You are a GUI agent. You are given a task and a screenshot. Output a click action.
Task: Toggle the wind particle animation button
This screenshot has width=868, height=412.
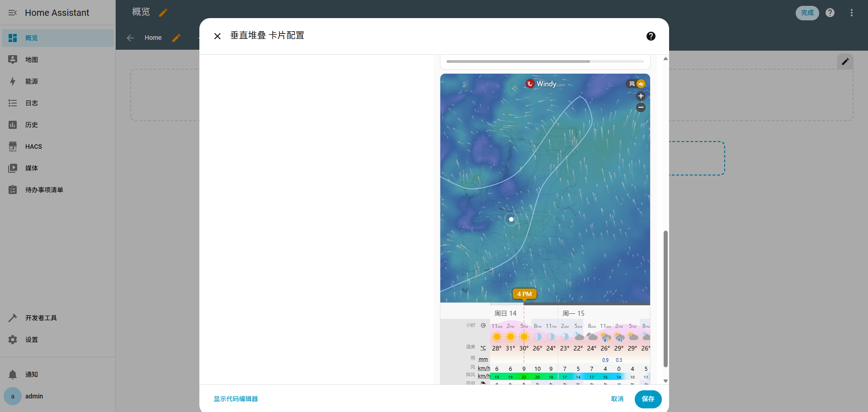tap(642, 84)
